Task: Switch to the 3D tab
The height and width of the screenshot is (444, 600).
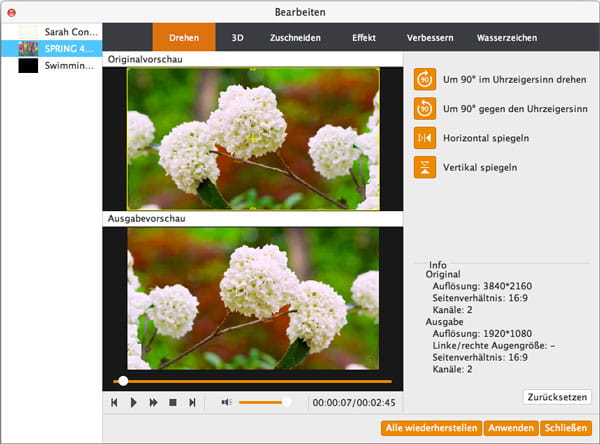Action: [237, 38]
